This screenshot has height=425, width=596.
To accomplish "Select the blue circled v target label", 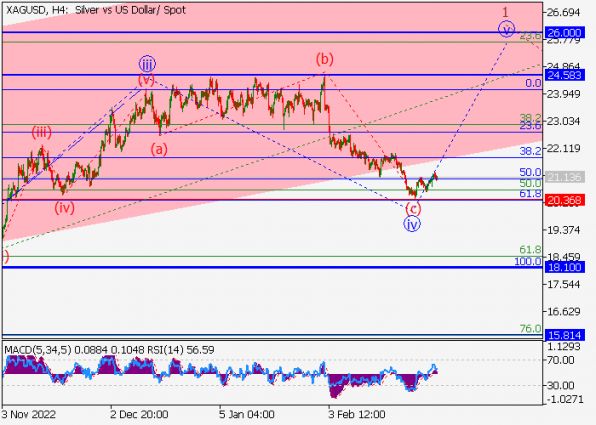I will [507, 29].
